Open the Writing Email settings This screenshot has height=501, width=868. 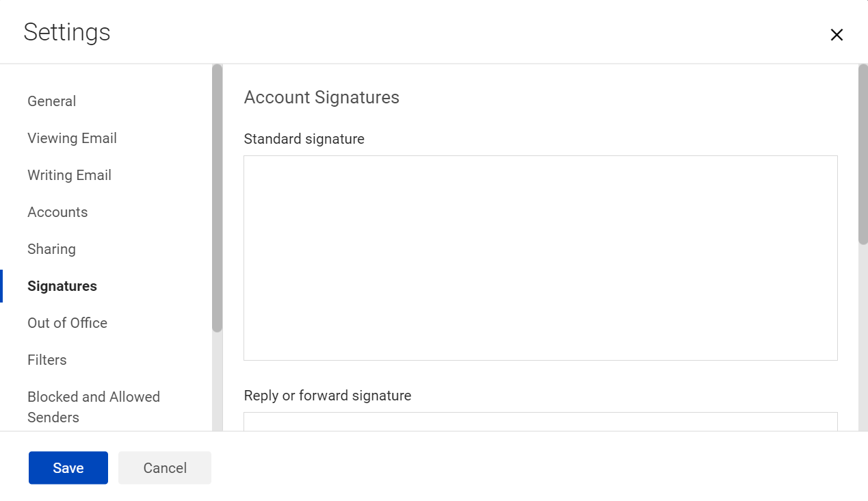(69, 175)
